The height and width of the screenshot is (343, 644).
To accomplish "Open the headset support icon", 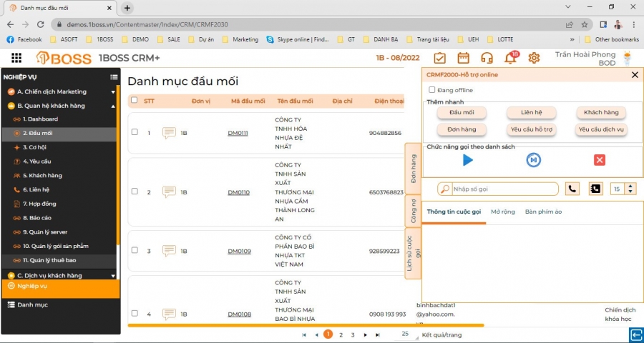I will [x=487, y=59].
